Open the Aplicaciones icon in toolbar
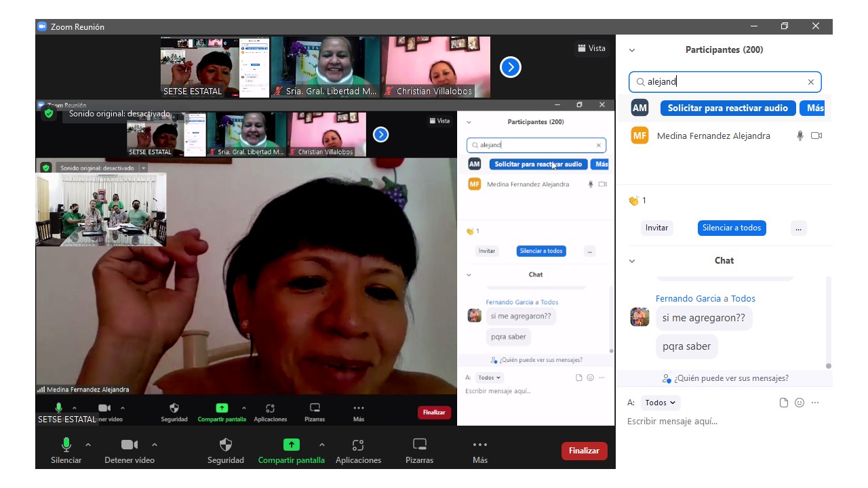The image size is (868, 488). [x=358, y=445]
